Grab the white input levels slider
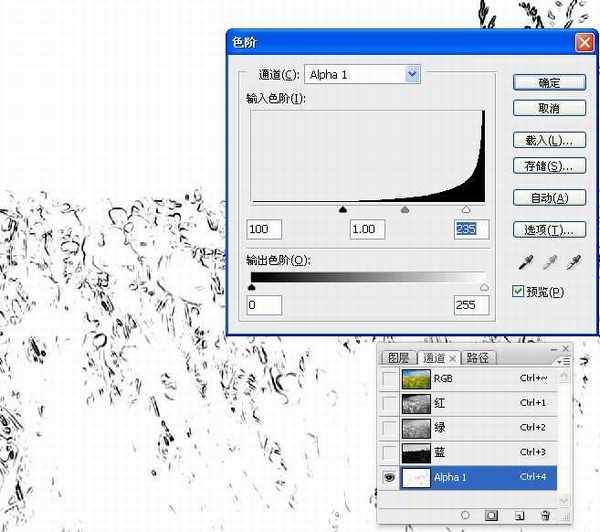 click(x=466, y=209)
